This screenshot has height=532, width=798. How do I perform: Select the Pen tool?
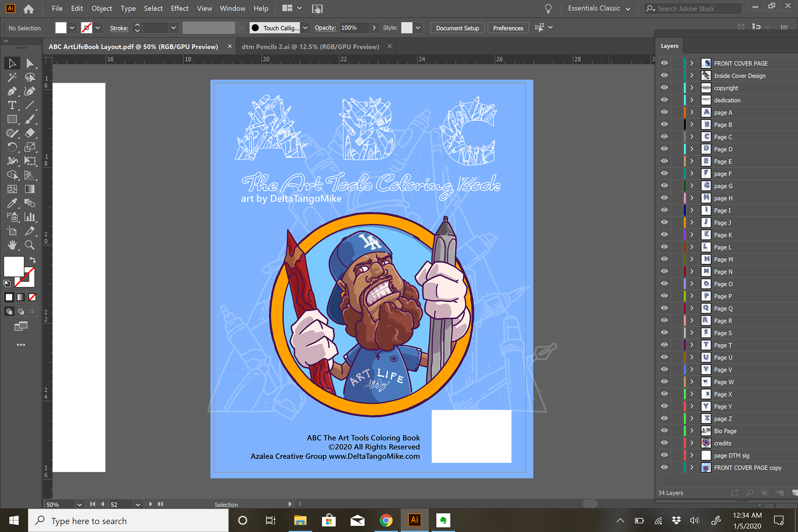pos(12,91)
